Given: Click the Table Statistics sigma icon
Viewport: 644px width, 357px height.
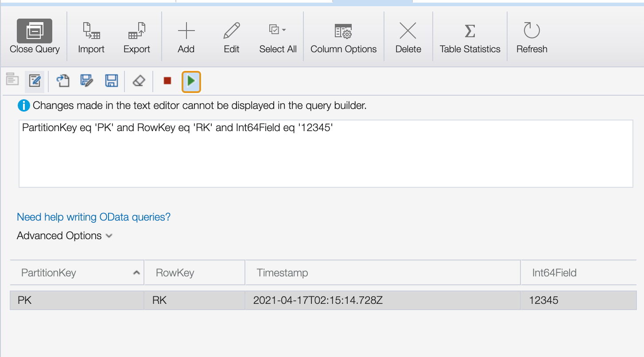Looking at the screenshot, I should click(x=469, y=36).
